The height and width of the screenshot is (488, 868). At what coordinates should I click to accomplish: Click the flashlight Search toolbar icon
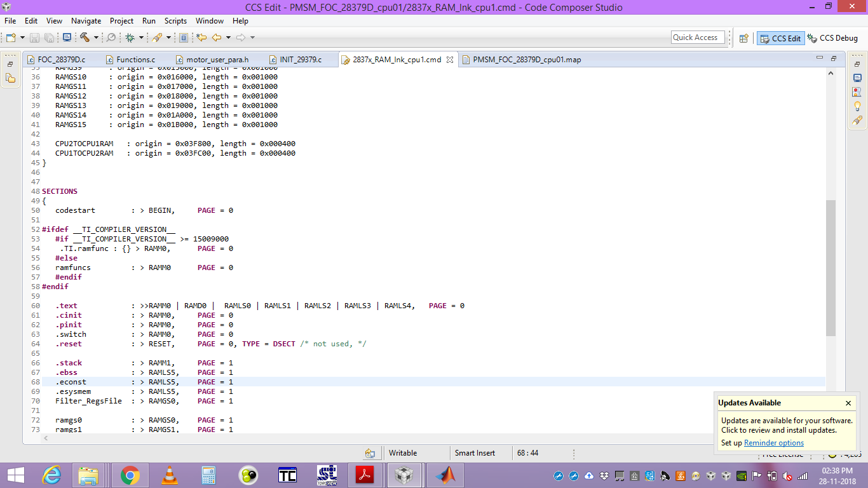157,37
